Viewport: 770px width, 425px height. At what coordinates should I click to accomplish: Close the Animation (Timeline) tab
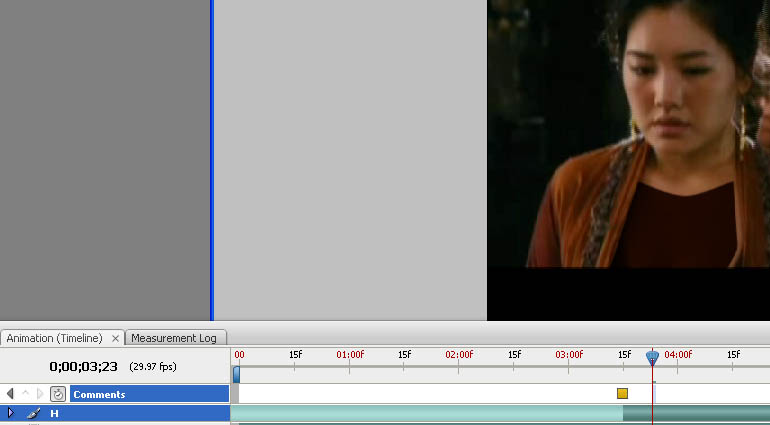pos(115,338)
